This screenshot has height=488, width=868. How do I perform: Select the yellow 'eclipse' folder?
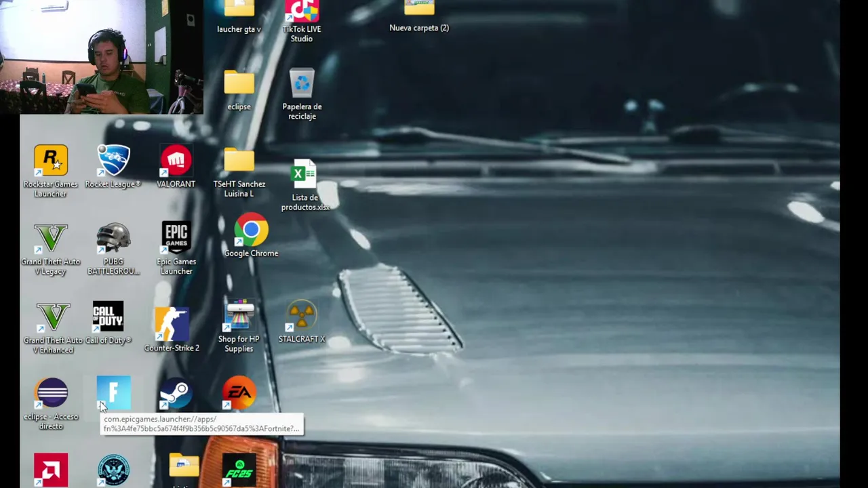[x=239, y=84]
